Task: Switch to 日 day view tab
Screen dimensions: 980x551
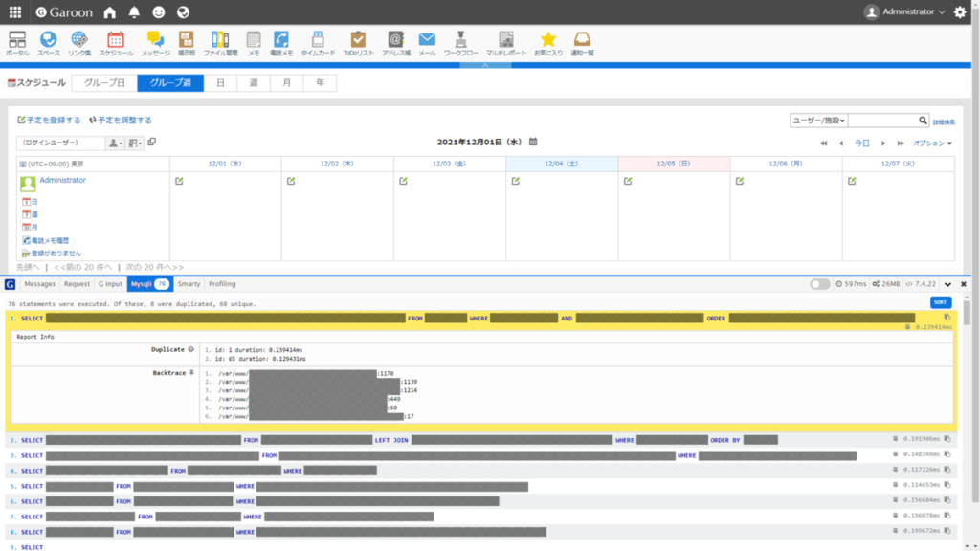Action: click(x=221, y=82)
